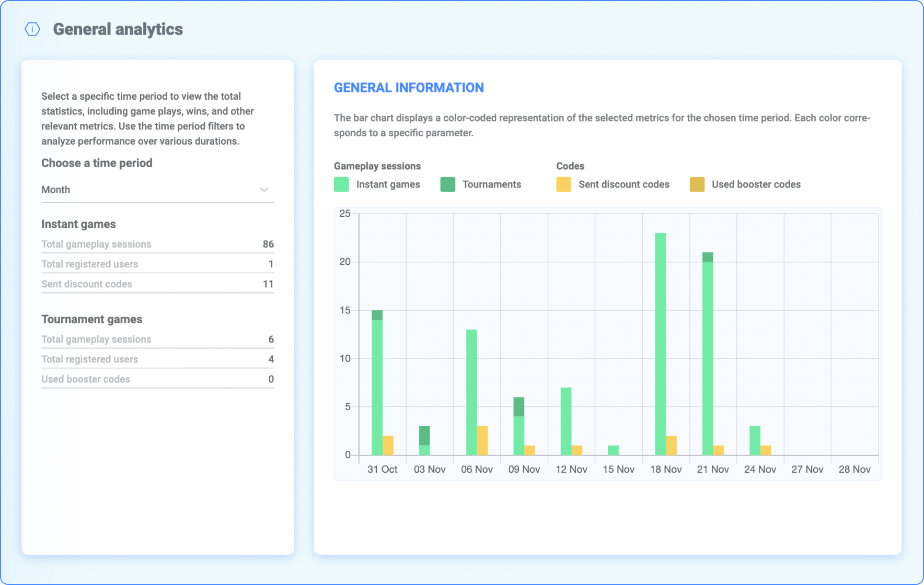
Task: Click the Used booster codes legend label
Action: coord(756,184)
